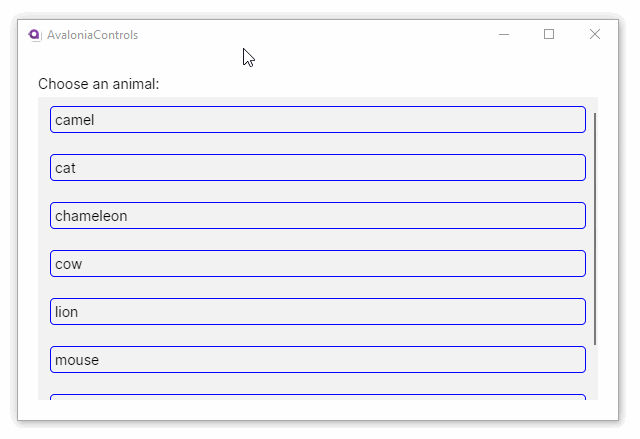Select cow in the list

coord(317,264)
